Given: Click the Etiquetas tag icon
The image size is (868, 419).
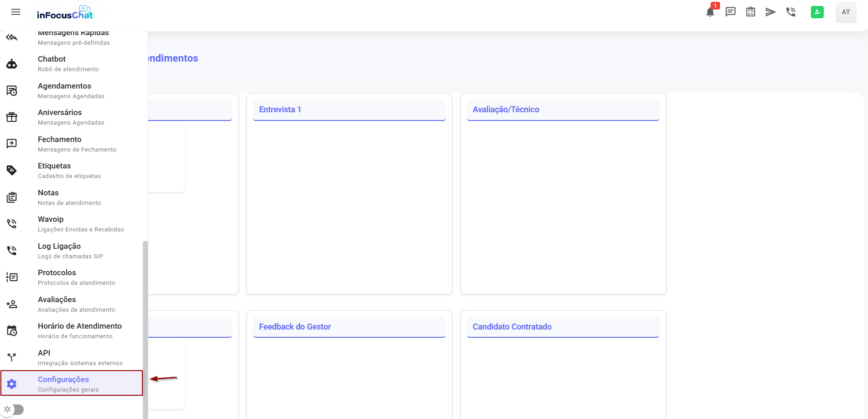Looking at the screenshot, I should (12, 170).
